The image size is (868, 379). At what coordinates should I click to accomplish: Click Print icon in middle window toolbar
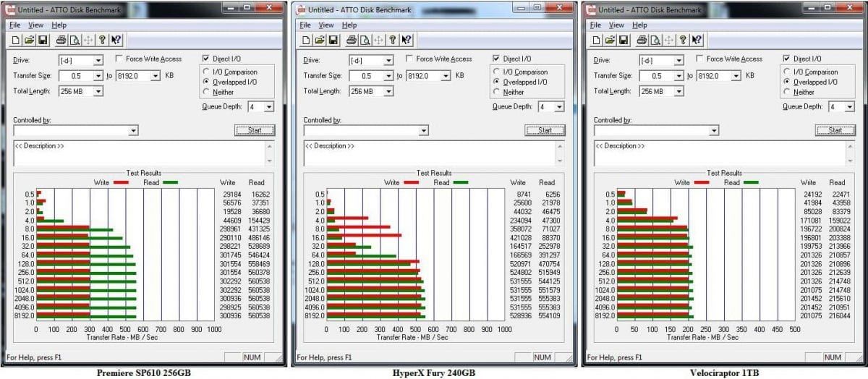pos(352,41)
